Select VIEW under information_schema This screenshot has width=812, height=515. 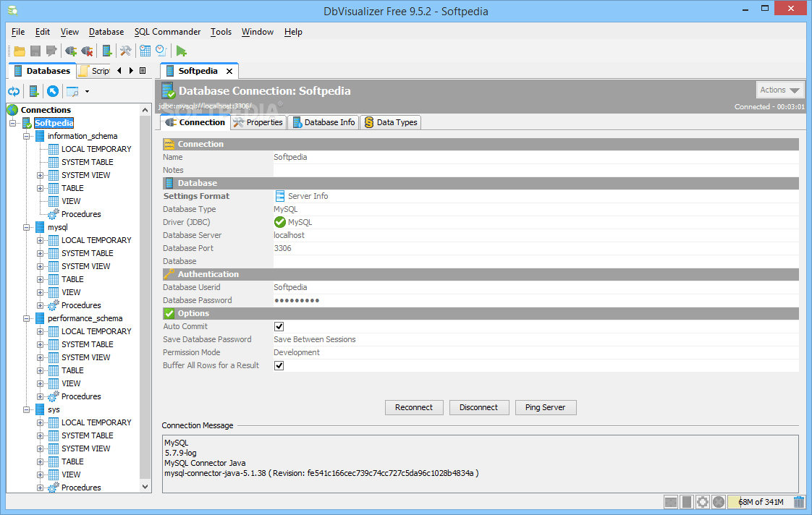coord(71,201)
